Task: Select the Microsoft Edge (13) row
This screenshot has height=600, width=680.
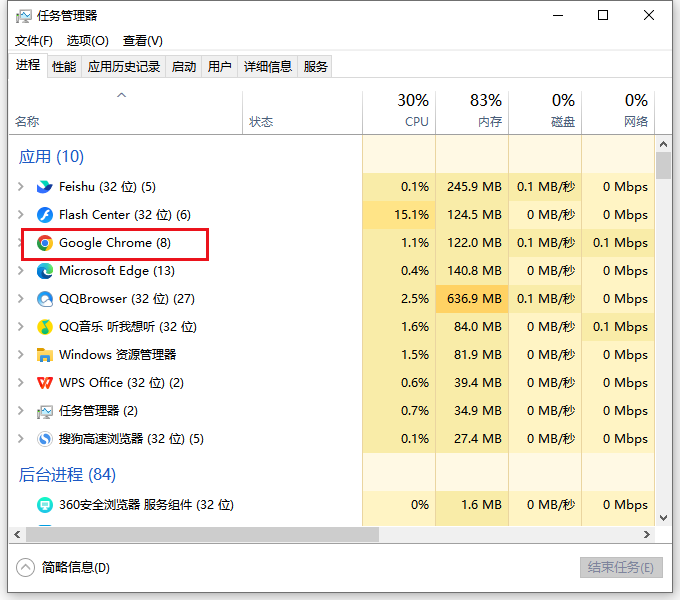Action: click(331, 271)
